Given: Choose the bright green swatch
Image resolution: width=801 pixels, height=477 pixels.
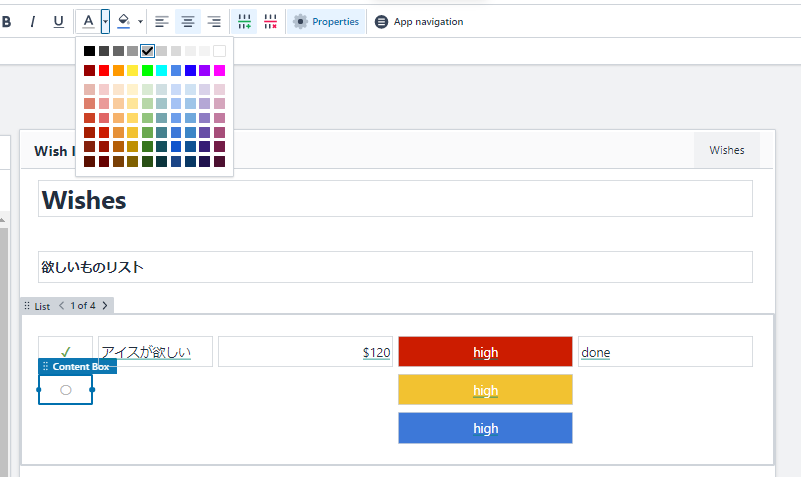Looking at the screenshot, I should coord(147,70).
